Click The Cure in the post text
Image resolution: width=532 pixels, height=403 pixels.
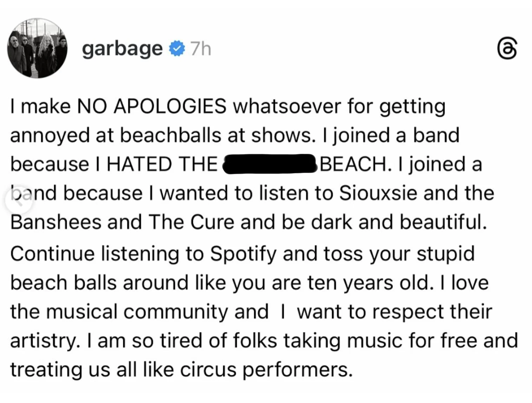coord(191,222)
